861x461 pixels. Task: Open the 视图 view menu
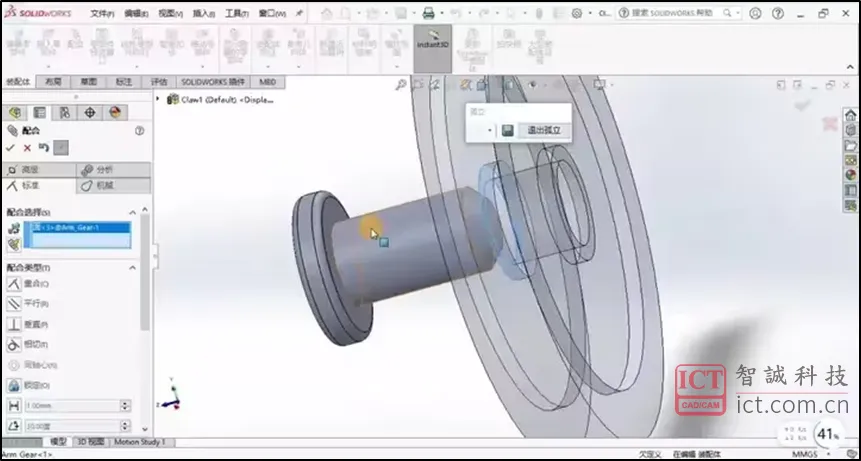170,14
